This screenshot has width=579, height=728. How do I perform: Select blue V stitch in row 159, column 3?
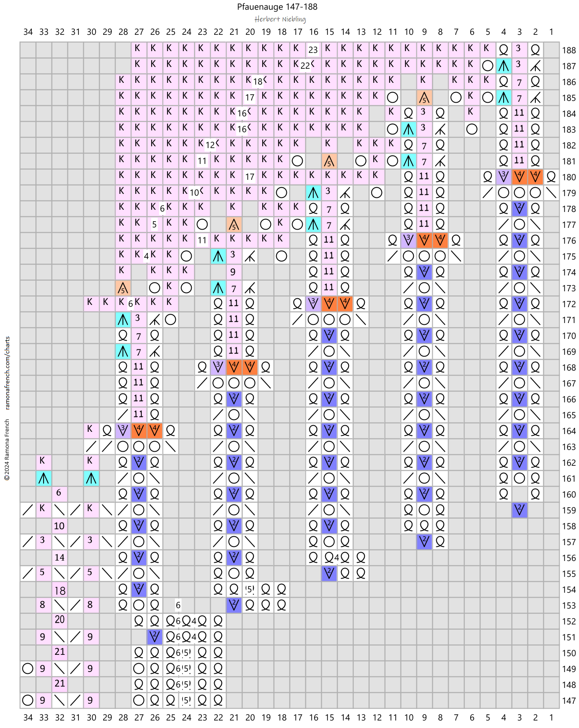(x=520, y=510)
